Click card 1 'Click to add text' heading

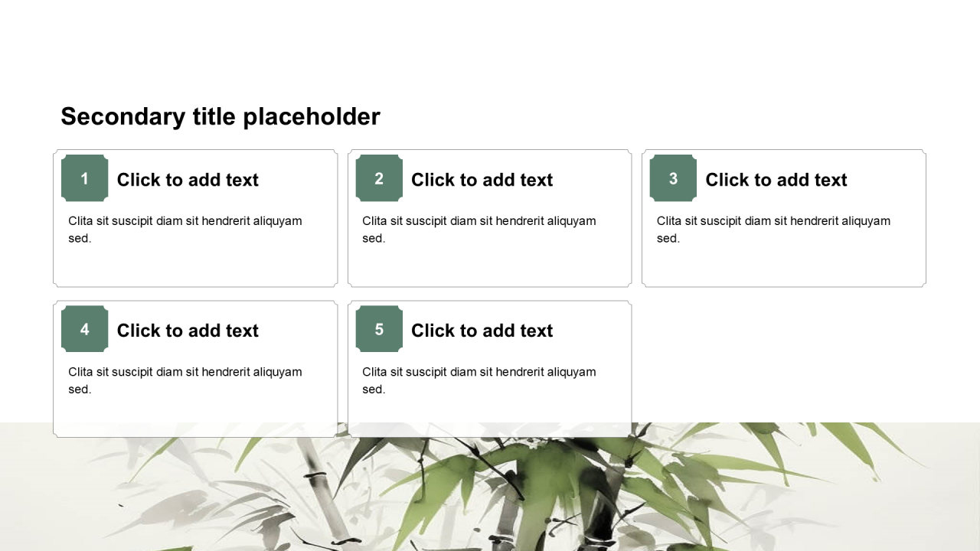click(x=188, y=180)
